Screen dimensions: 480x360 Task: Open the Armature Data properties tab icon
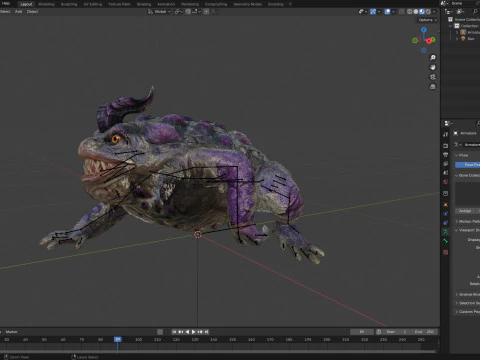click(x=446, y=231)
